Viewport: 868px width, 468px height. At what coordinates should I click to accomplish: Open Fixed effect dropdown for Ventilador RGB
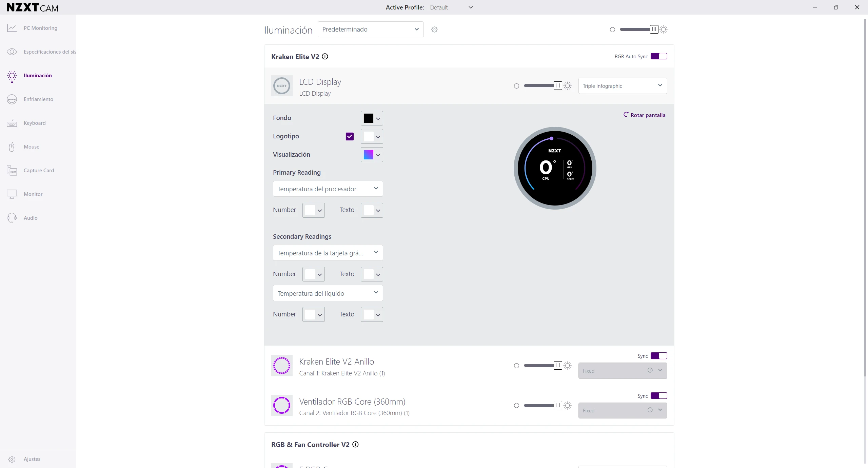pos(623,410)
